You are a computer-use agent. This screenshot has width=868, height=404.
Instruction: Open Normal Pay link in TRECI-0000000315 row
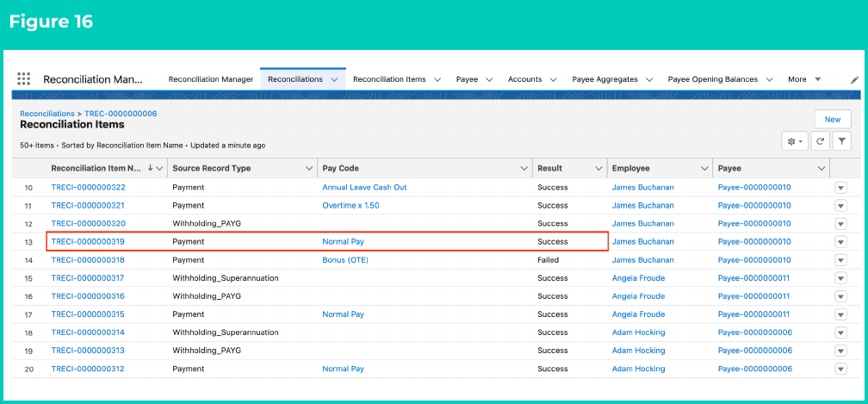pos(344,314)
